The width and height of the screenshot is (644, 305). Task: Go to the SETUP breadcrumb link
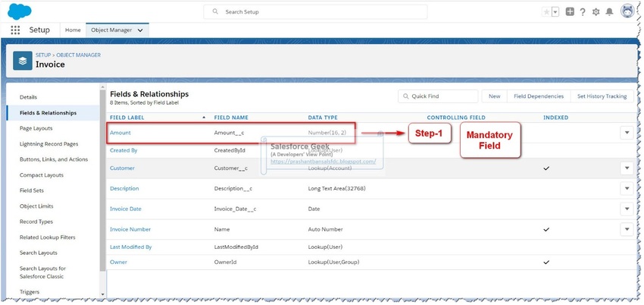click(43, 55)
